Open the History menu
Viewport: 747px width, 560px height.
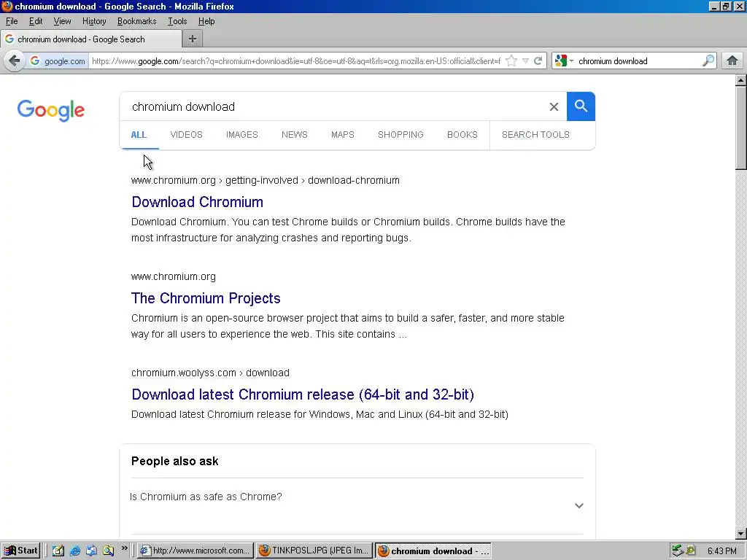tap(94, 21)
